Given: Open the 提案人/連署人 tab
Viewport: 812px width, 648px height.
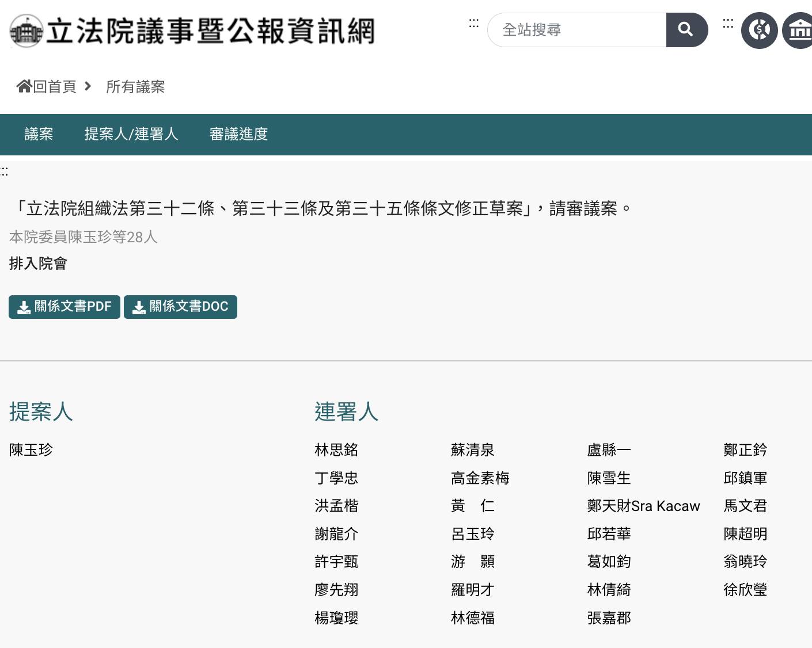Looking at the screenshot, I should coord(131,134).
